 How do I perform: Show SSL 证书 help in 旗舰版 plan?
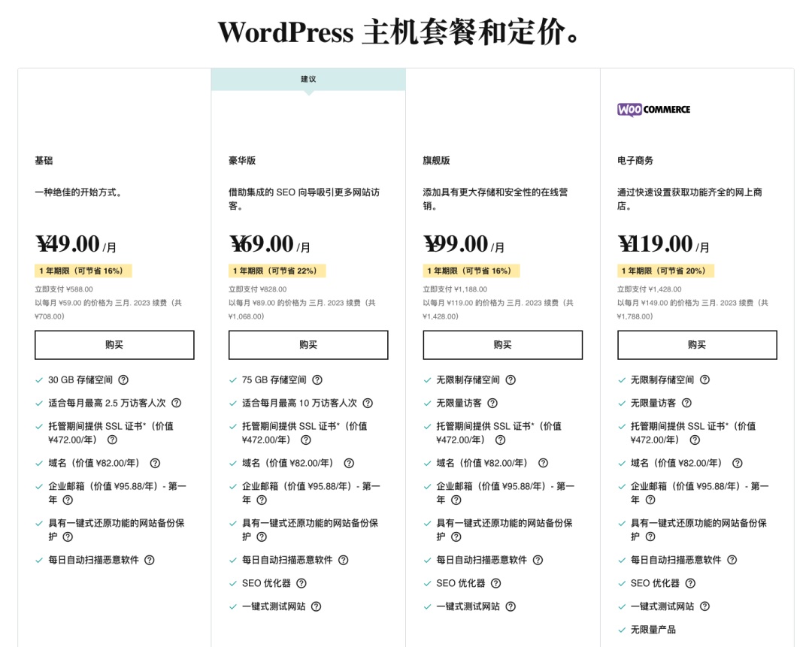(x=500, y=440)
